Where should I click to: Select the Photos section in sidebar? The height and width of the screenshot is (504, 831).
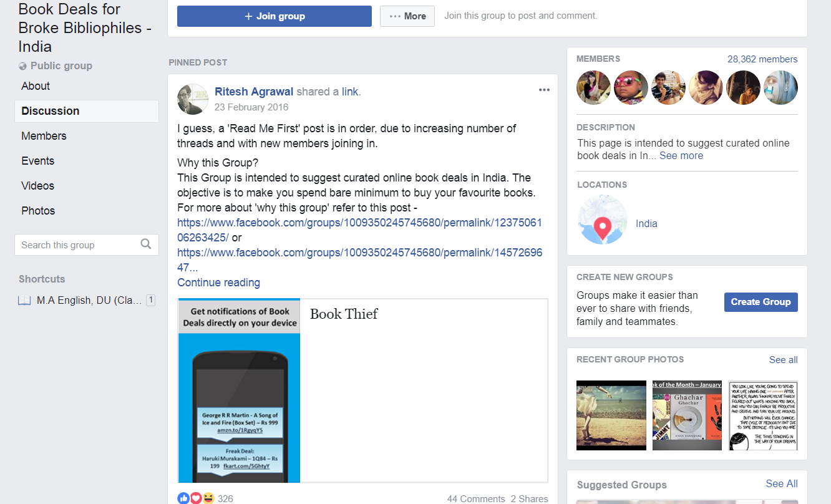(38, 211)
